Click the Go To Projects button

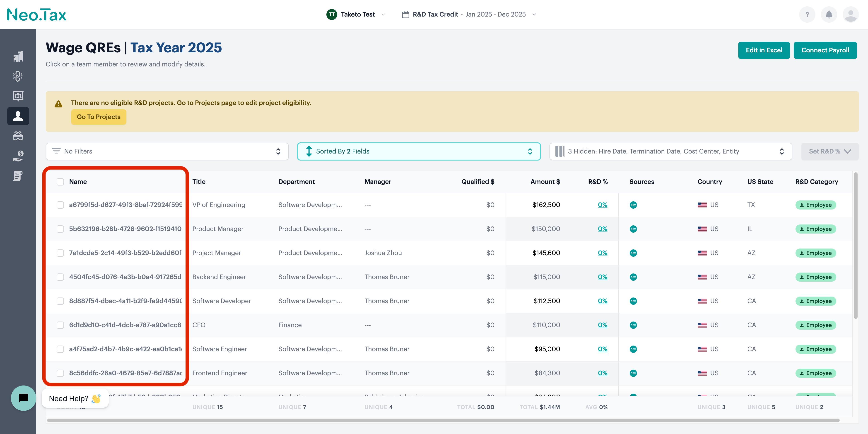coord(99,117)
